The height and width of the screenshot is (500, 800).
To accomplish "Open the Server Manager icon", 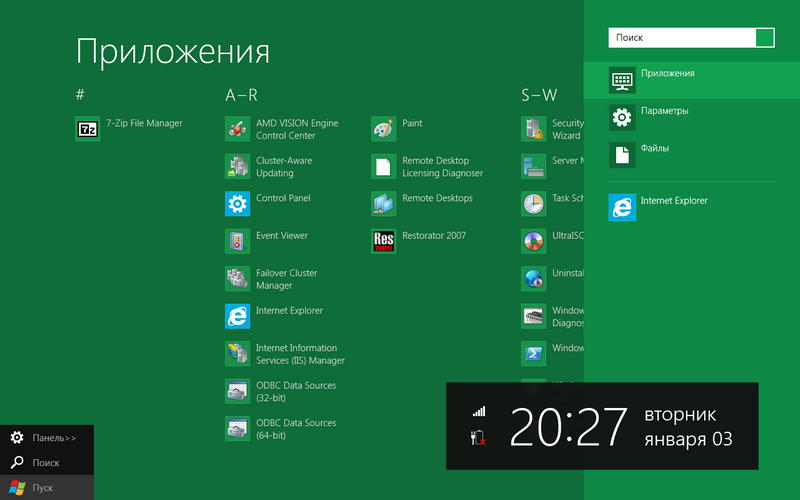I will point(533,166).
